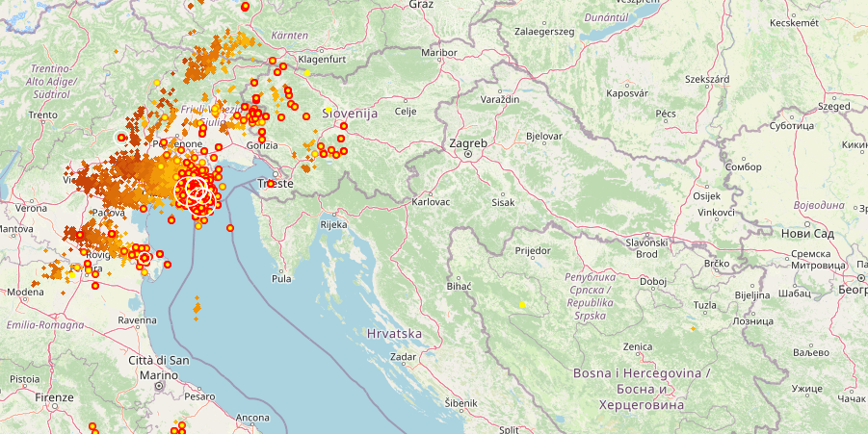Click the Gorizia label
The width and height of the screenshot is (868, 434).
click(x=262, y=145)
